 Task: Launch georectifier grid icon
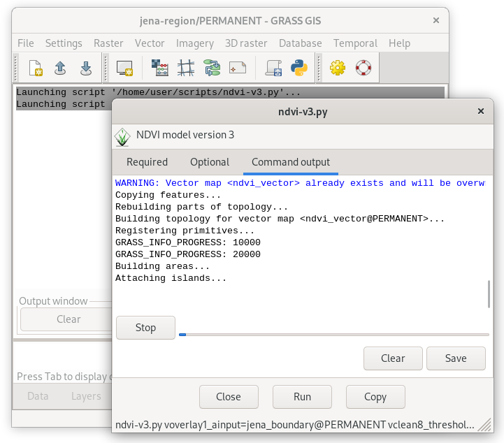click(x=186, y=68)
